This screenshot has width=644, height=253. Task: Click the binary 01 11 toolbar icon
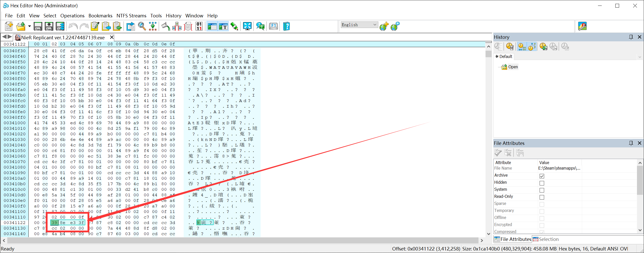[x=199, y=26]
